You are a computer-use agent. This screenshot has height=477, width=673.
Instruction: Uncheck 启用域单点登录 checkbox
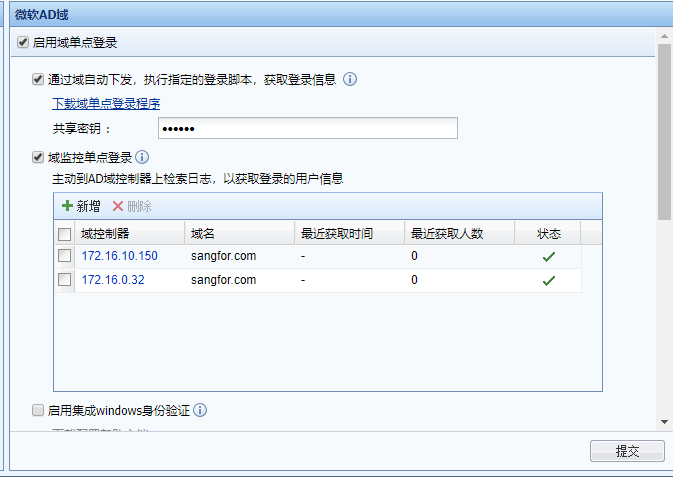tap(23, 43)
